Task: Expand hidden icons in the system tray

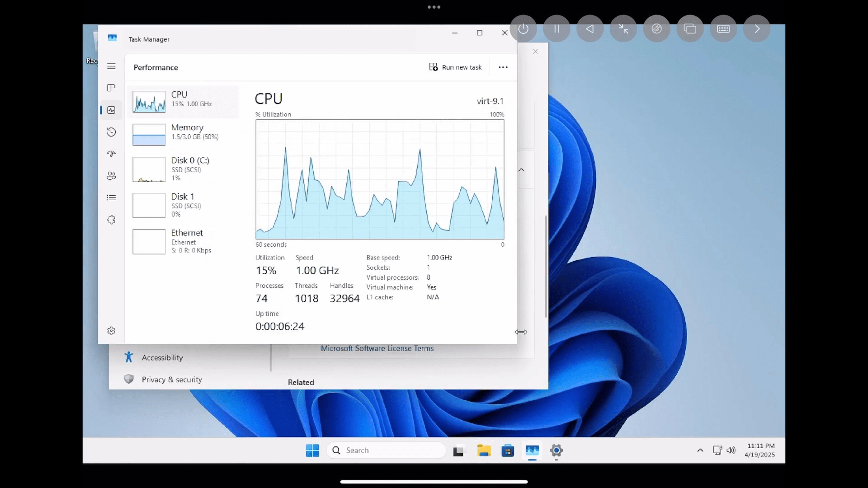Action: point(699,450)
